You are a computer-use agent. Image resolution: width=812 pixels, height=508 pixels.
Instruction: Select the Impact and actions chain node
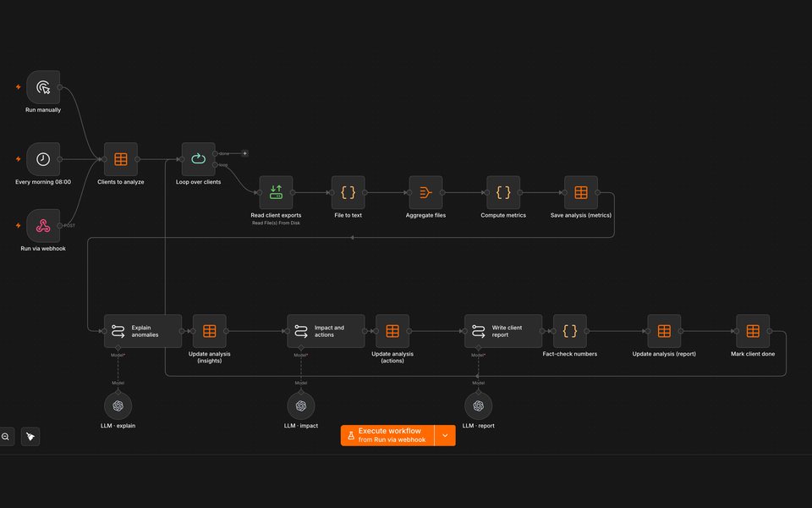click(326, 331)
